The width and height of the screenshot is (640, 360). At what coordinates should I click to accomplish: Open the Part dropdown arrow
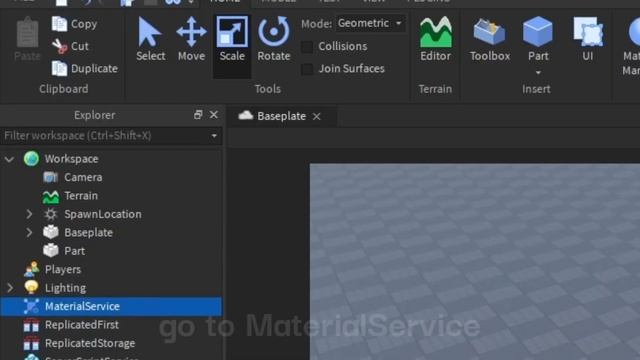coord(538,73)
